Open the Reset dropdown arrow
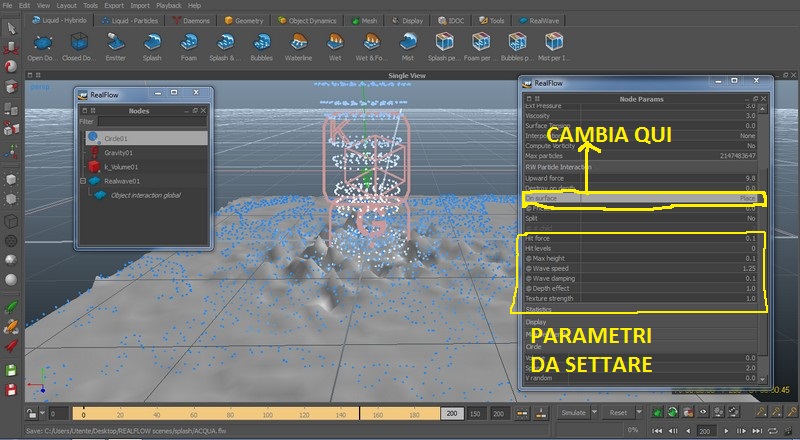The height and width of the screenshot is (440, 800). pos(638,412)
